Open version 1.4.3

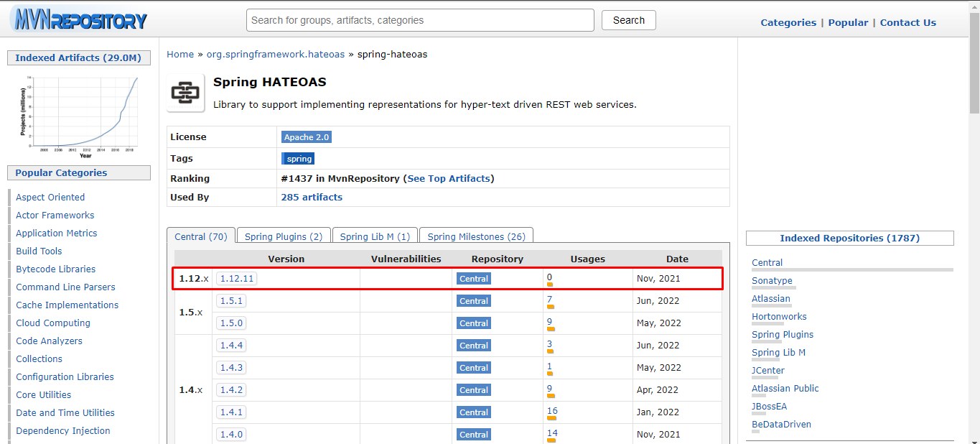(231, 368)
